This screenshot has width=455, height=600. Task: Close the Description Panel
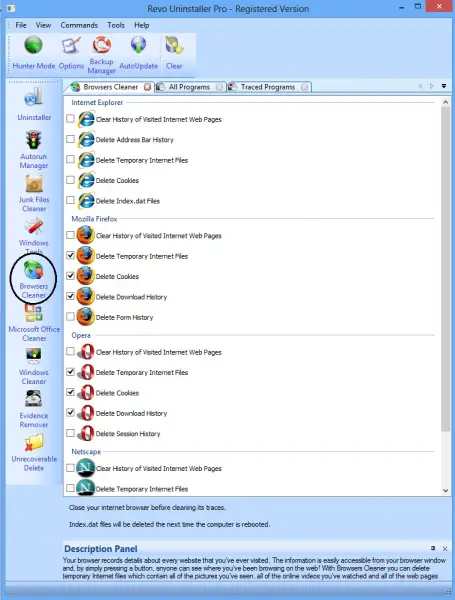445,549
